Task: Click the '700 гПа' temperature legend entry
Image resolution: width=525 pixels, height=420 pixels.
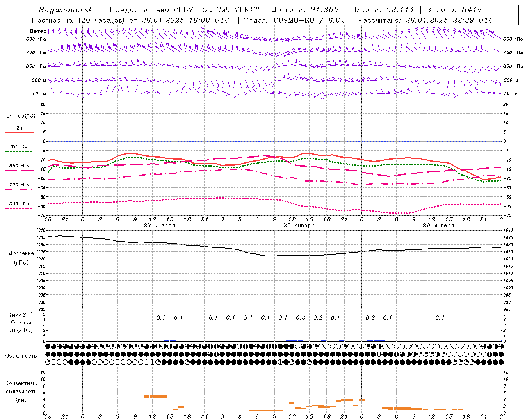Action: click(x=19, y=185)
